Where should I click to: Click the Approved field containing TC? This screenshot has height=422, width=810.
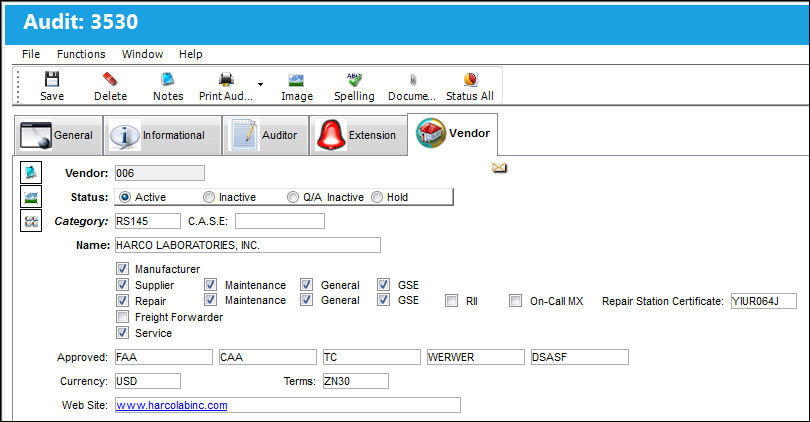[x=371, y=357]
